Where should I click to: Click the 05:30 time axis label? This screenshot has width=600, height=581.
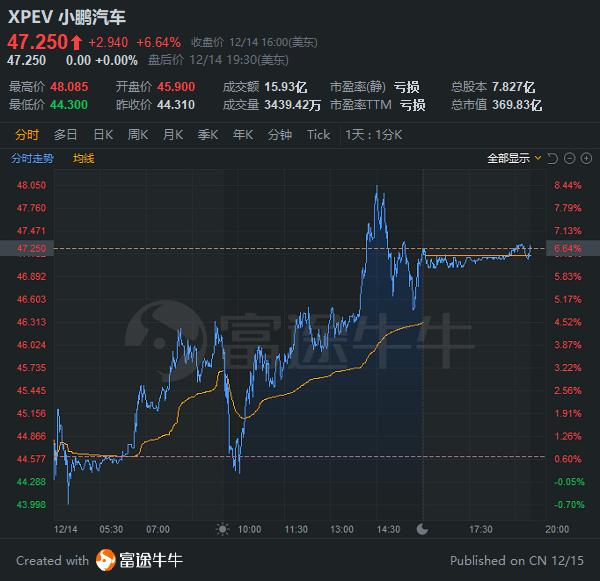click(x=111, y=529)
